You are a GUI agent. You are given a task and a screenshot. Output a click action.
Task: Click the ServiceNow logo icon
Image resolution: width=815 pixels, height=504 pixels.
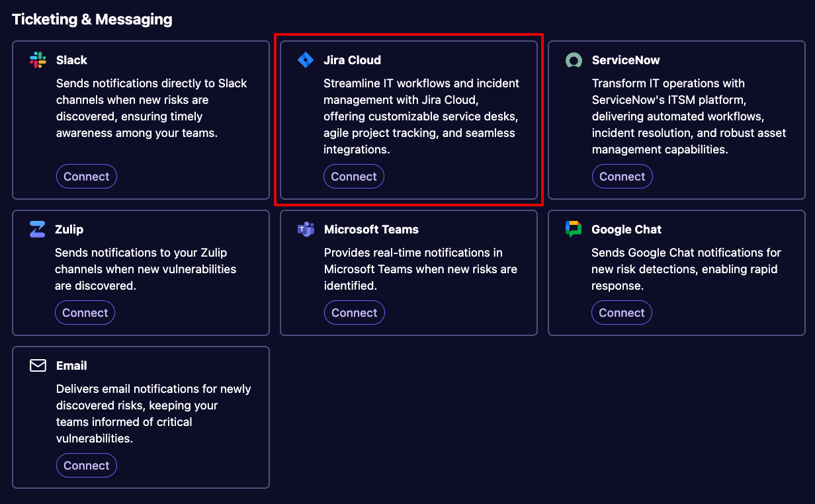574,60
